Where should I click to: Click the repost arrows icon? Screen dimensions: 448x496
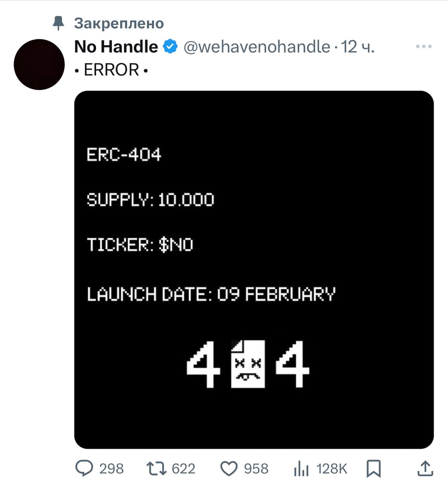tap(156, 468)
